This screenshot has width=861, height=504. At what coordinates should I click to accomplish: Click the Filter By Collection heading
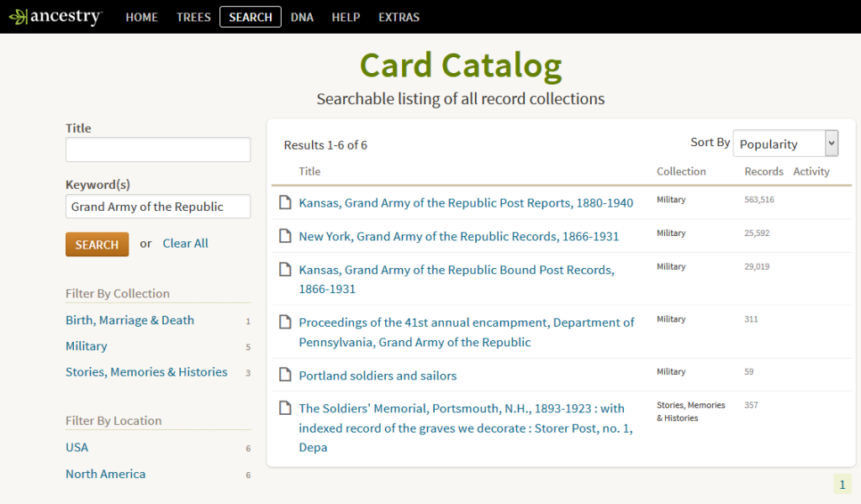point(118,293)
